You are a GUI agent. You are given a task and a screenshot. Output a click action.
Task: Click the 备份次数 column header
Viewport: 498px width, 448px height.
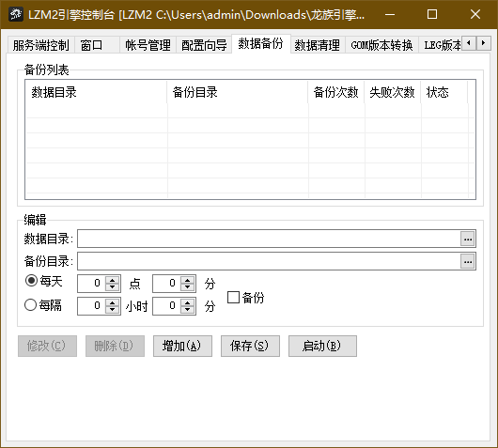tap(336, 92)
